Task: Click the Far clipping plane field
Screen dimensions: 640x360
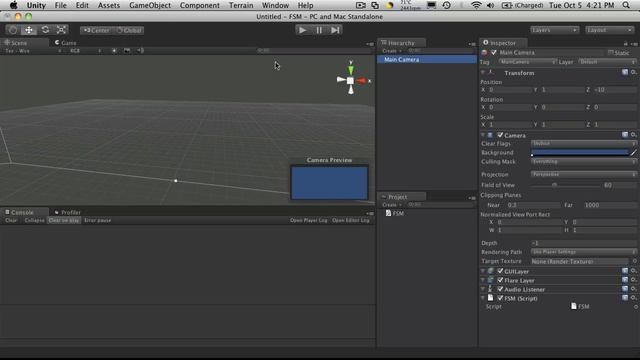Action: coord(609,205)
